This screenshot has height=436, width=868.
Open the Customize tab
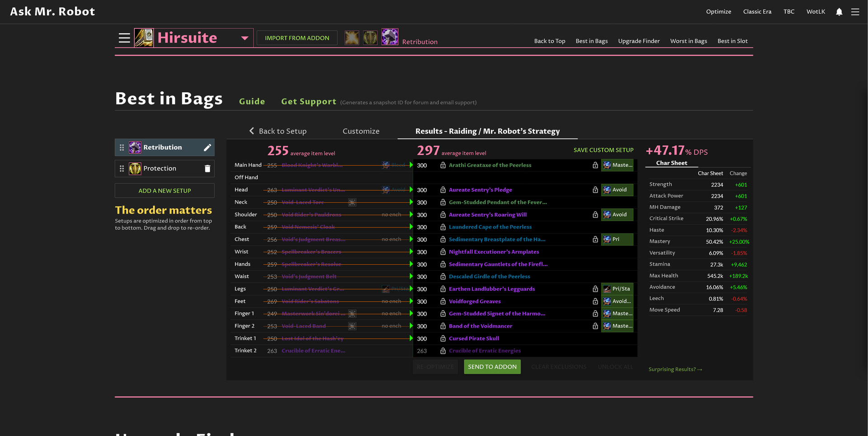(x=361, y=131)
